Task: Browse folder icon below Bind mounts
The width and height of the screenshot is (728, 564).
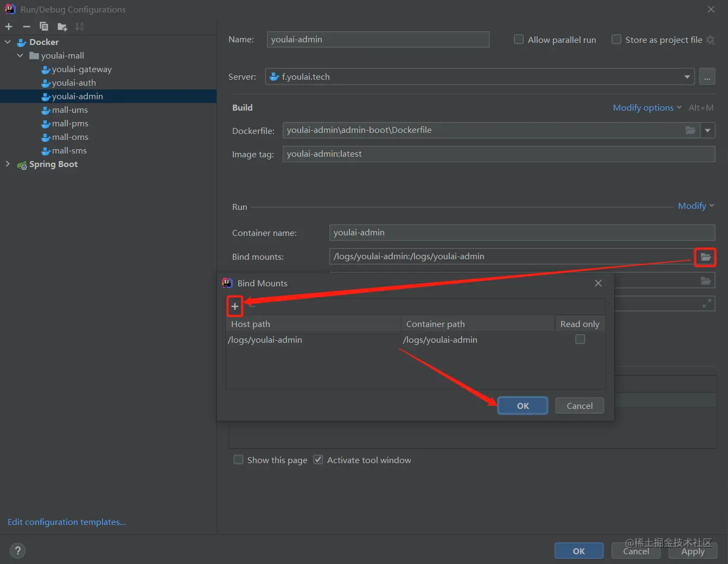Action: 706,280
